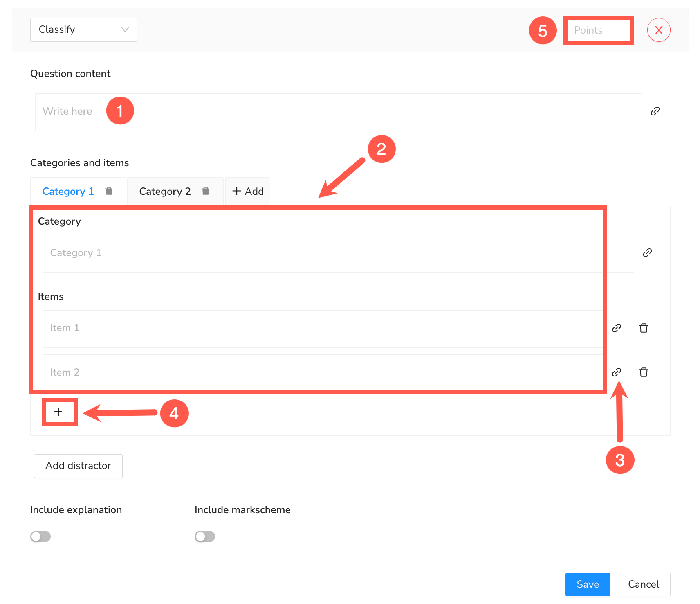Delete Item 1 using its trash icon
The image size is (700, 604).
click(x=644, y=328)
